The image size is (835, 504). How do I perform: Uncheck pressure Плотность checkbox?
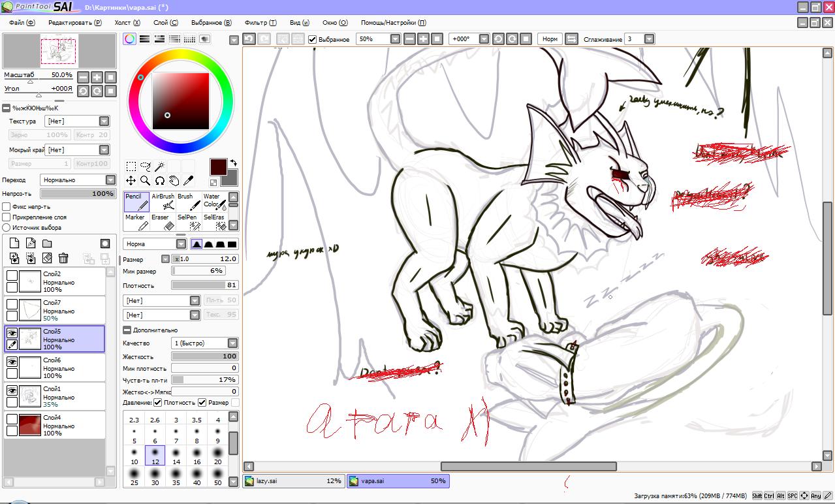coord(158,403)
